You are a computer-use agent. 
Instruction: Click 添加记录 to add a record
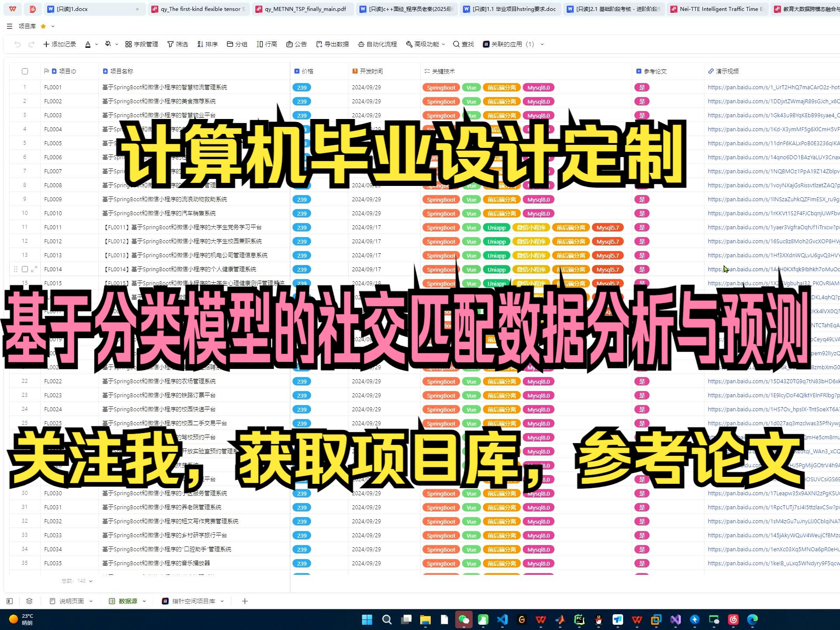tap(59, 44)
